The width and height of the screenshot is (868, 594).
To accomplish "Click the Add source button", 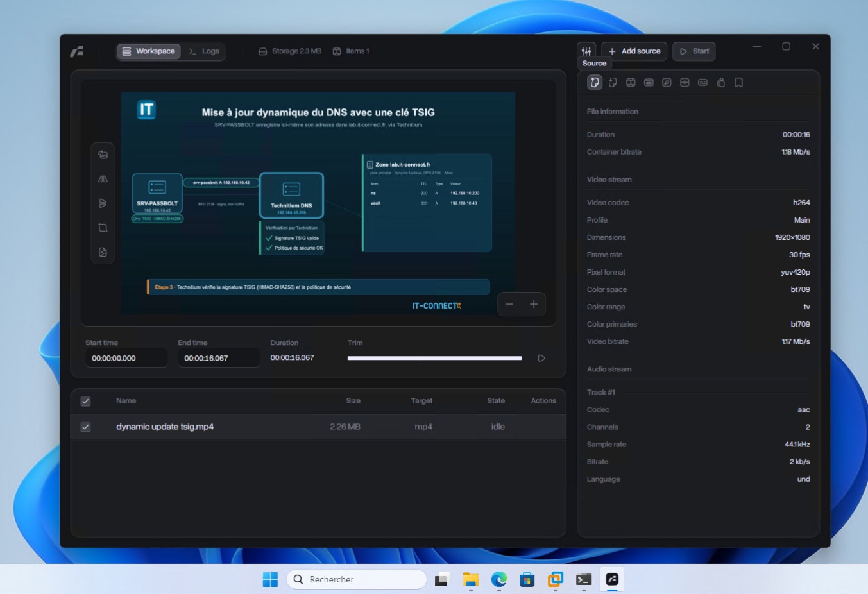I will click(634, 51).
